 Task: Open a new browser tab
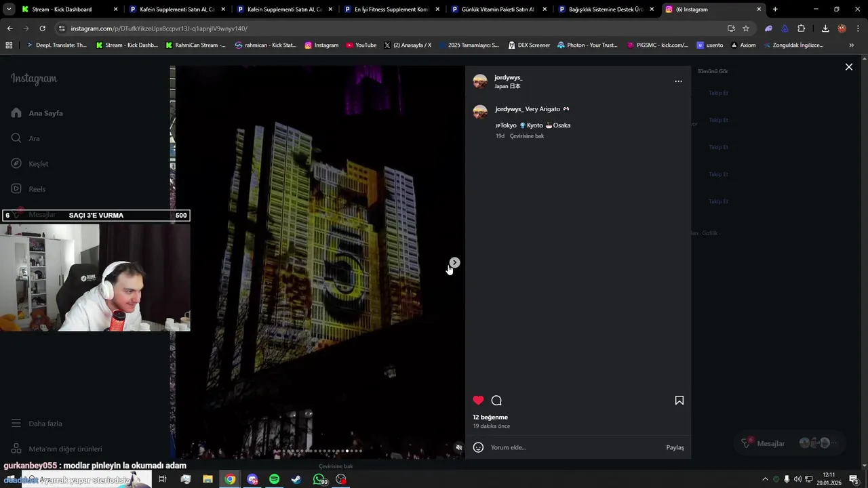775,9
